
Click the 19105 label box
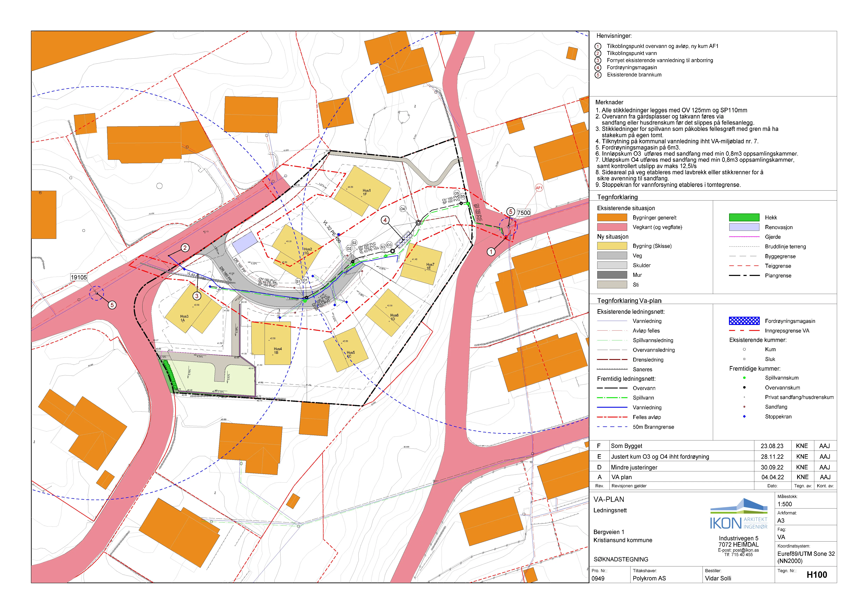pyautogui.click(x=79, y=277)
